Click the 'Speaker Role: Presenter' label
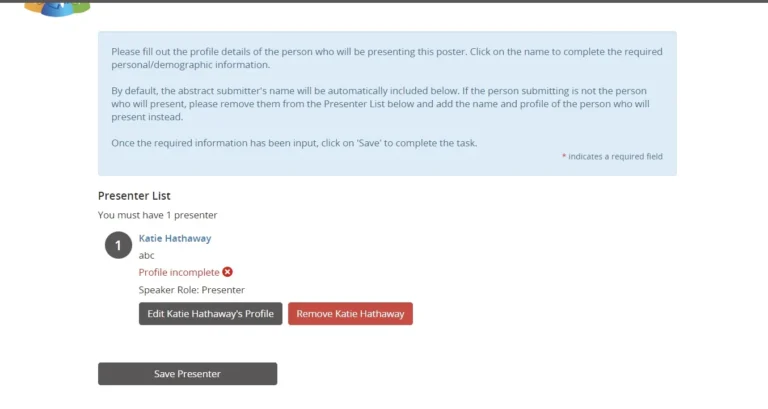The image size is (768, 409). [191, 290]
